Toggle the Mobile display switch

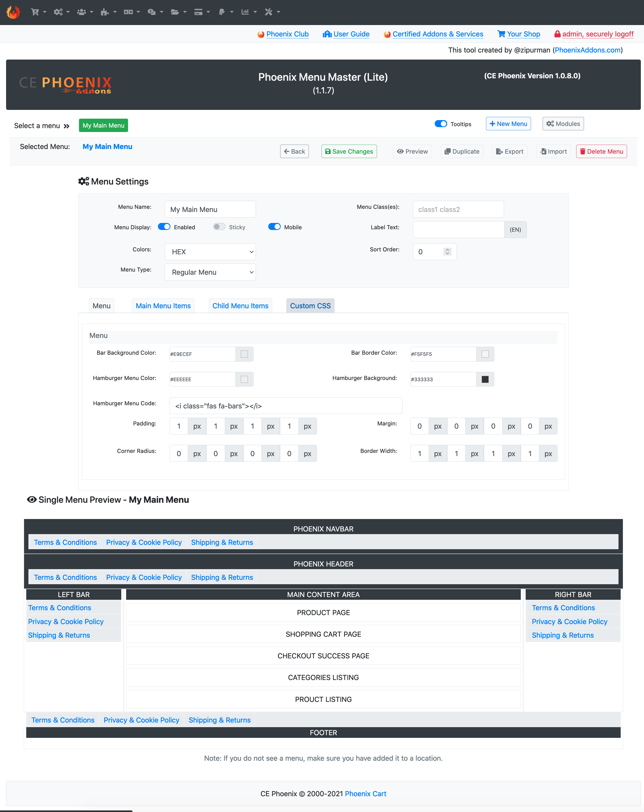[274, 227]
